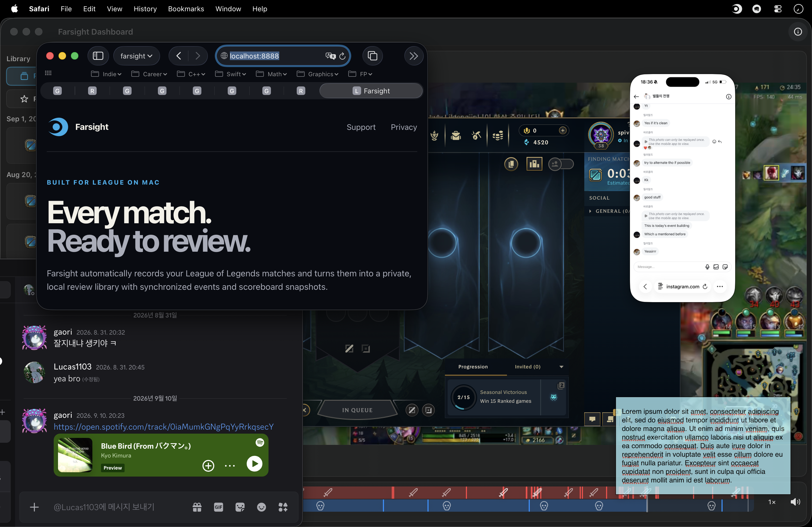
Task: Expand the Graphics bookmarks folder
Action: click(x=318, y=74)
